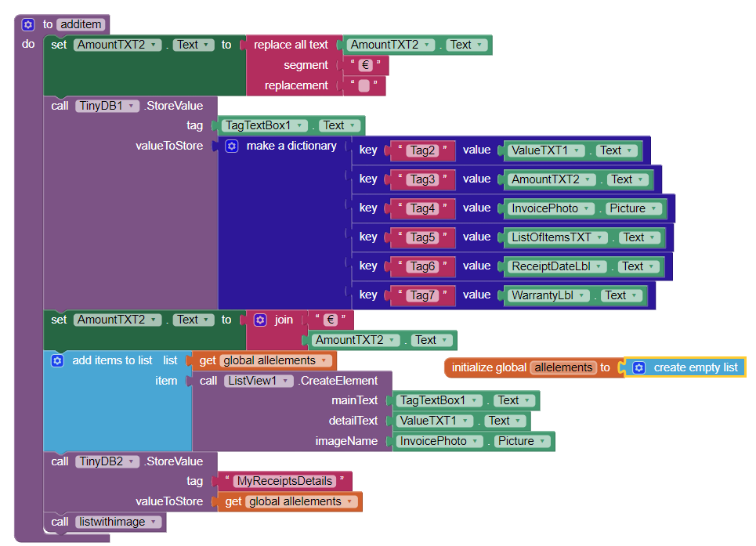The height and width of the screenshot is (546, 756).
Task: Open gear on add items to list
Action: coord(57,360)
